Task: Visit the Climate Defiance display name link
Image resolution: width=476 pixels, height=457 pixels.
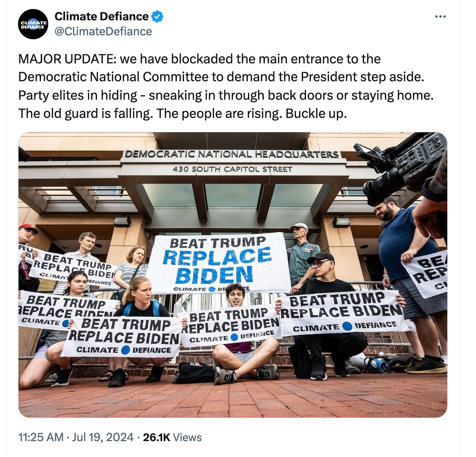Action: coord(101,16)
